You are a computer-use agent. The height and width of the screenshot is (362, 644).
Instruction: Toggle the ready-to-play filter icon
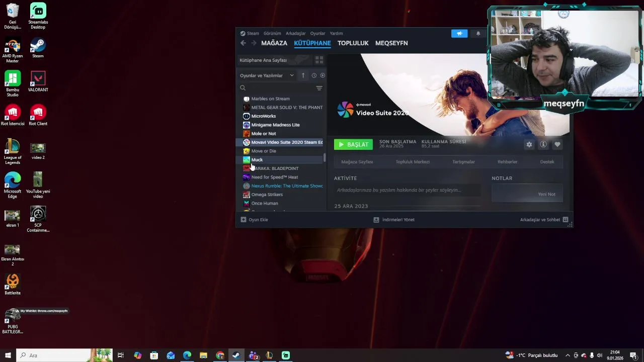[323, 75]
